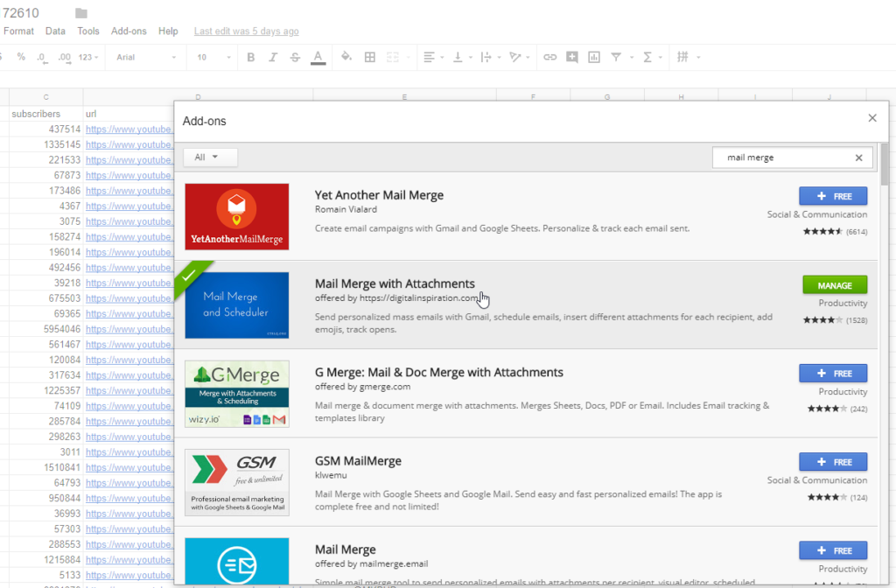896x588 pixels.
Task: Apply italic formatting
Action: point(273,58)
